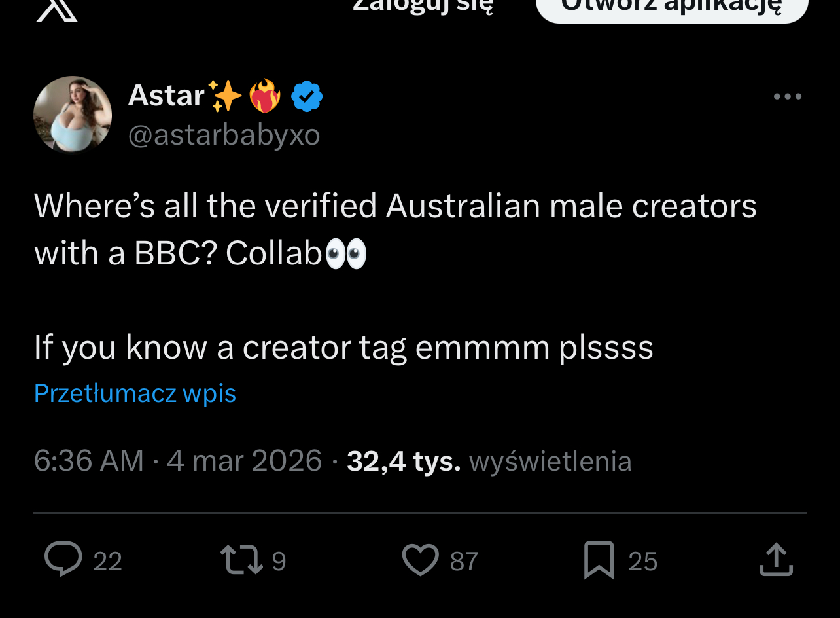Image resolution: width=840 pixels, height=618 pixels.
Task: Click the repost arrows icon
Action: tap(241, 560)
